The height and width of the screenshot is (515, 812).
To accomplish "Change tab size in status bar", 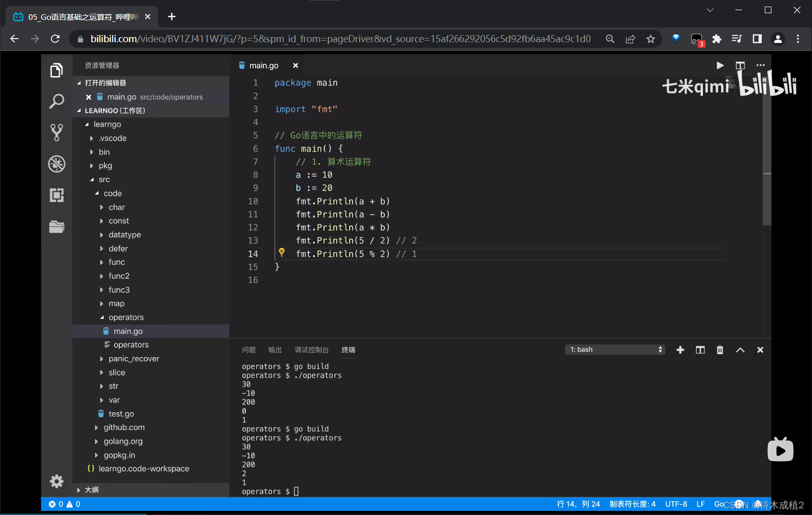I will coord(632,504).
